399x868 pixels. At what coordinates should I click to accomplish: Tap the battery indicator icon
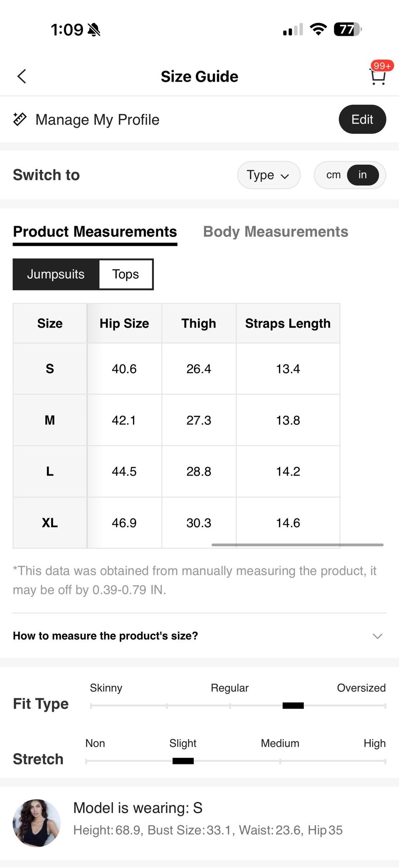[348, 29]
